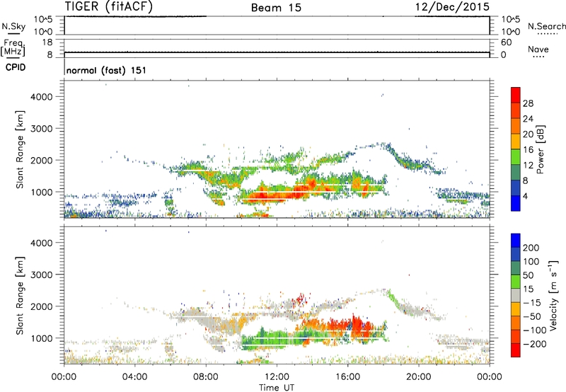Click the 1000 range tick of the velocity panel
Viewport: 566px width, 392px height.
(41, 339)
